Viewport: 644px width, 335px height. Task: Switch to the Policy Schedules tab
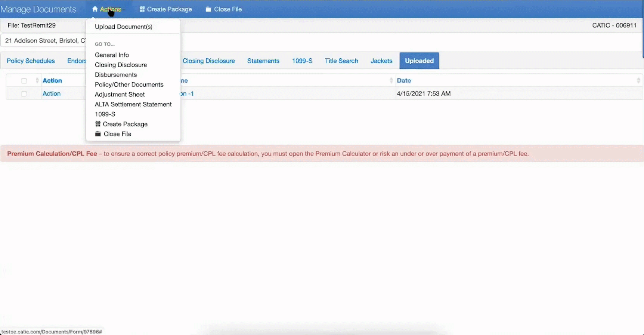[x=31, y=61]
